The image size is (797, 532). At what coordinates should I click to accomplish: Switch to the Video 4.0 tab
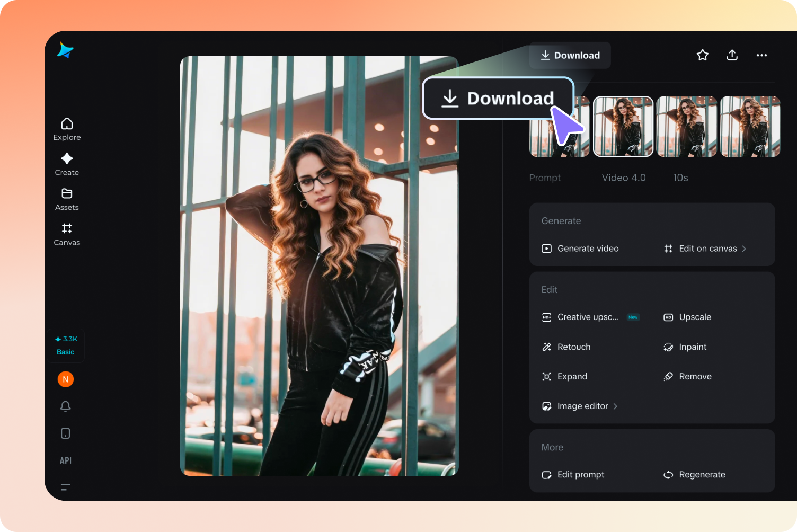pos(623,178)
